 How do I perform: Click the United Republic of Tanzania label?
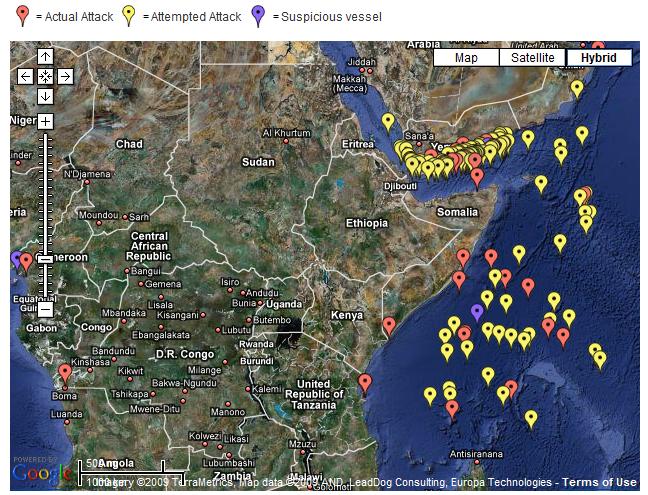pos(314,395)
